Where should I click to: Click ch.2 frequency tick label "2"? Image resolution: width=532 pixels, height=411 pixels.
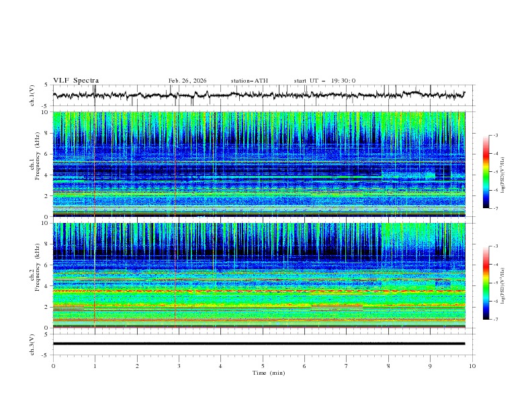(x=47, y=307)
